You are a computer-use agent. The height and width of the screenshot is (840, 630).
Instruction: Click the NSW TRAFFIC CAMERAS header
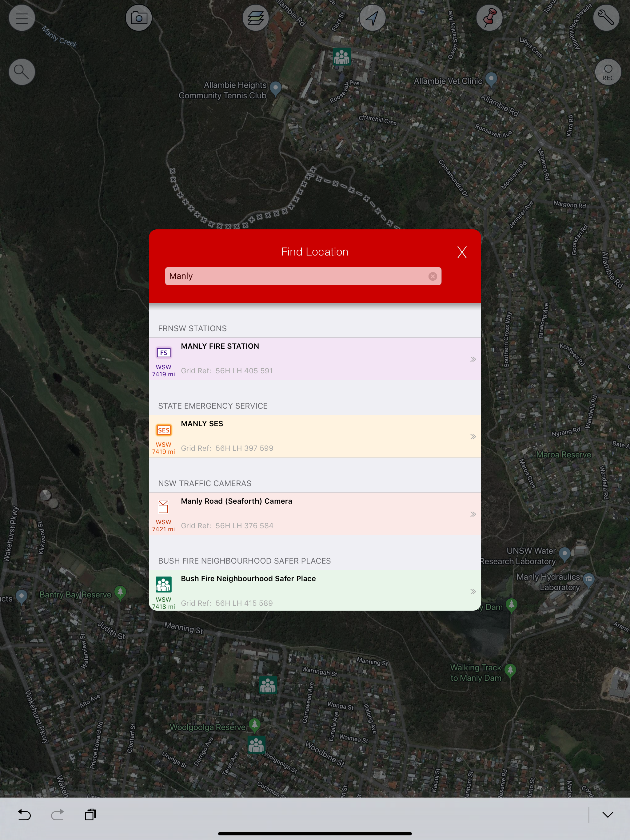pyautogui.click(x=205, y=483)
